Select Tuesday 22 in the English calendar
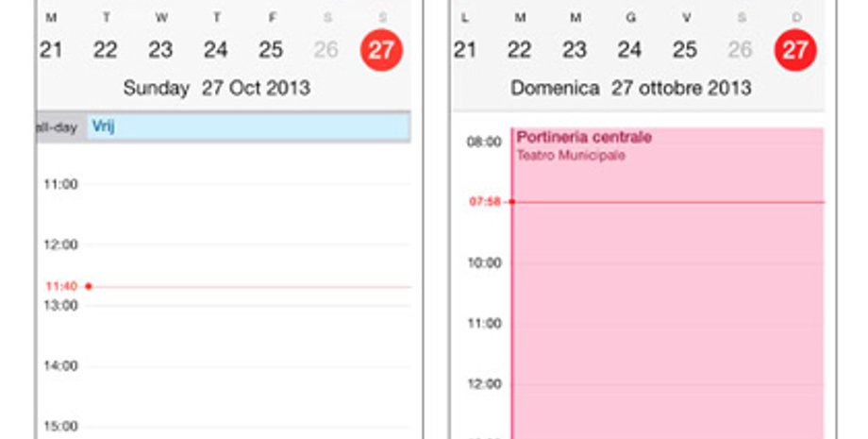This screenshot has height=439, width=868. point(106,50)
